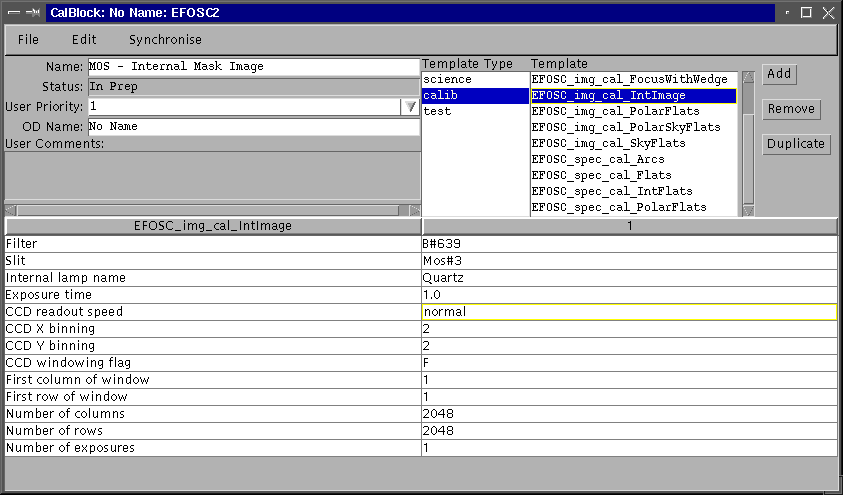The height and width of the screenshot is (495, 843).
Task: Edit the First row of window value
Action: [630, 397]
